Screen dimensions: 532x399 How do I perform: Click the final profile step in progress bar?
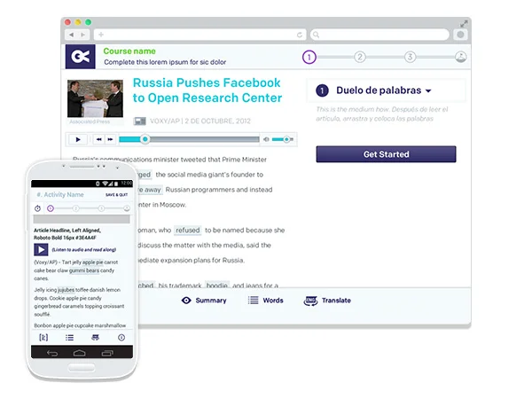pos(460,57)
